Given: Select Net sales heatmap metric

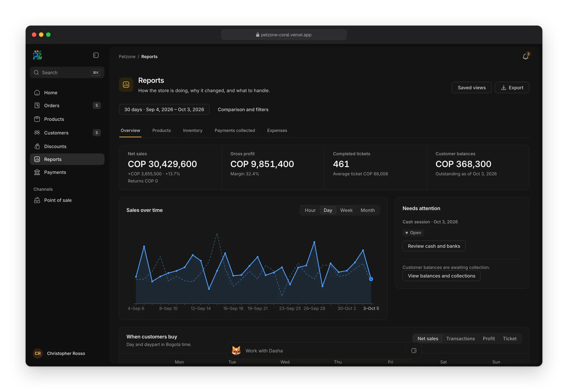Looking at the screenshot, I should 428,338.
